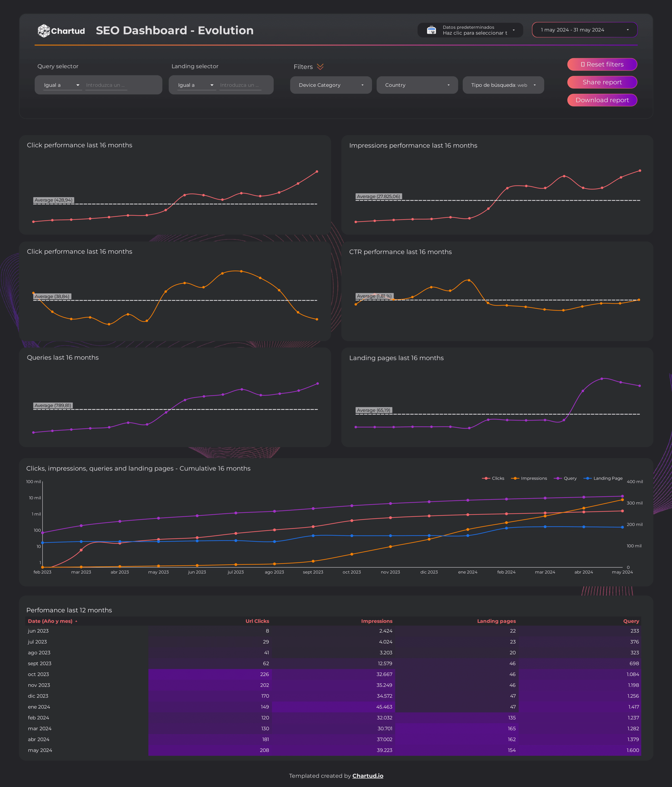Image resolution: width=672 pixels, height=787 pixels.
Task: Click the Landing selector text input
Action: pos(240,85)
